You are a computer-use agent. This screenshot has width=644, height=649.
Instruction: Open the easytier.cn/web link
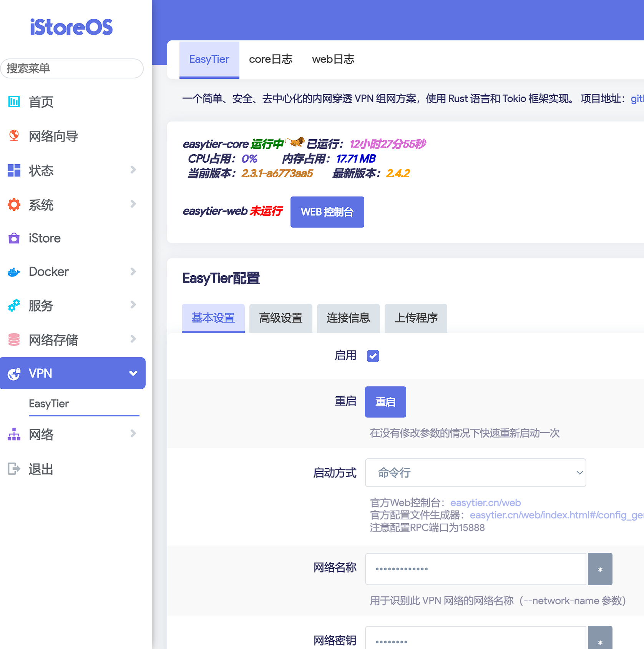click(485, 503)
